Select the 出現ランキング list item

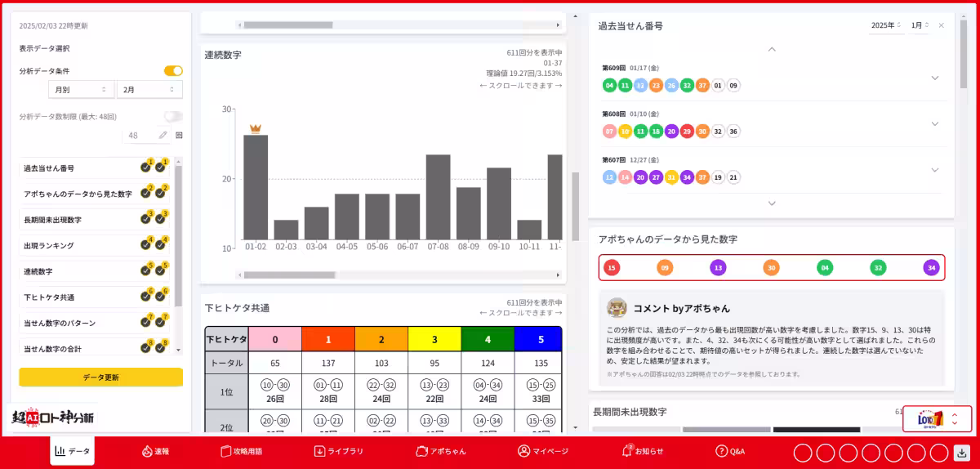tap(94, 245)
